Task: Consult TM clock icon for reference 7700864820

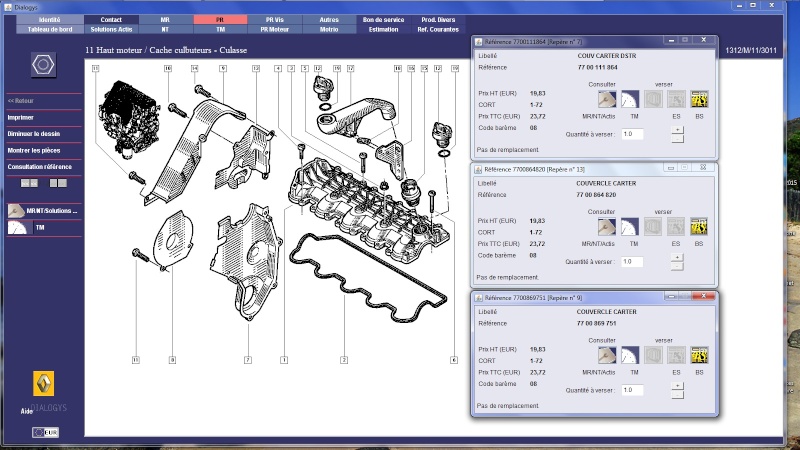Action: click(x=630, y=227)
